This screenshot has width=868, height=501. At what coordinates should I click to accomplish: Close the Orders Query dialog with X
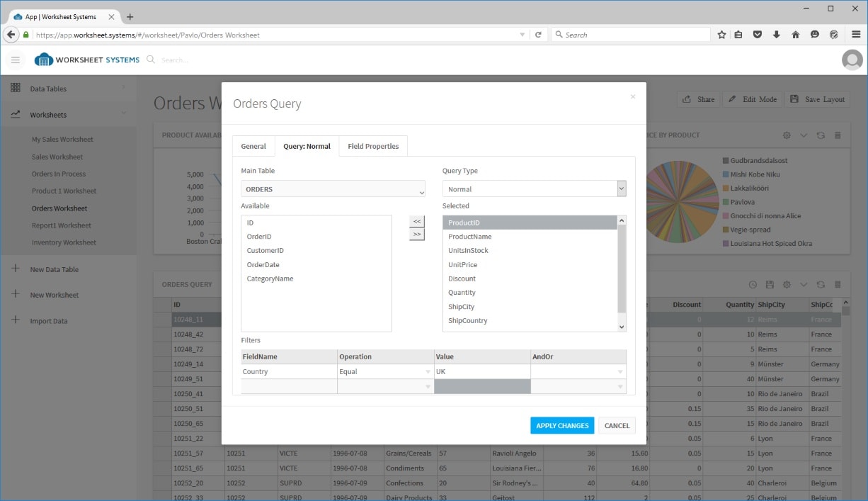pyautogui.click(x=633, y=96)
